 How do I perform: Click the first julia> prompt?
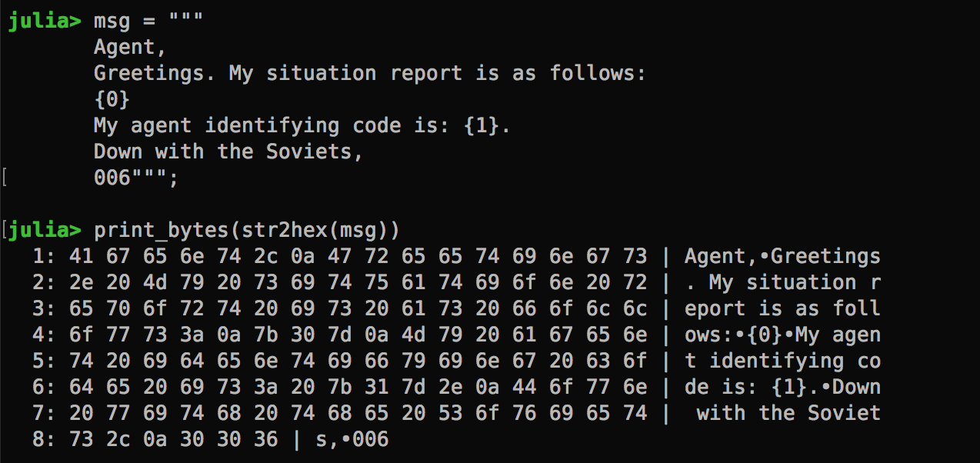(44, 22)
